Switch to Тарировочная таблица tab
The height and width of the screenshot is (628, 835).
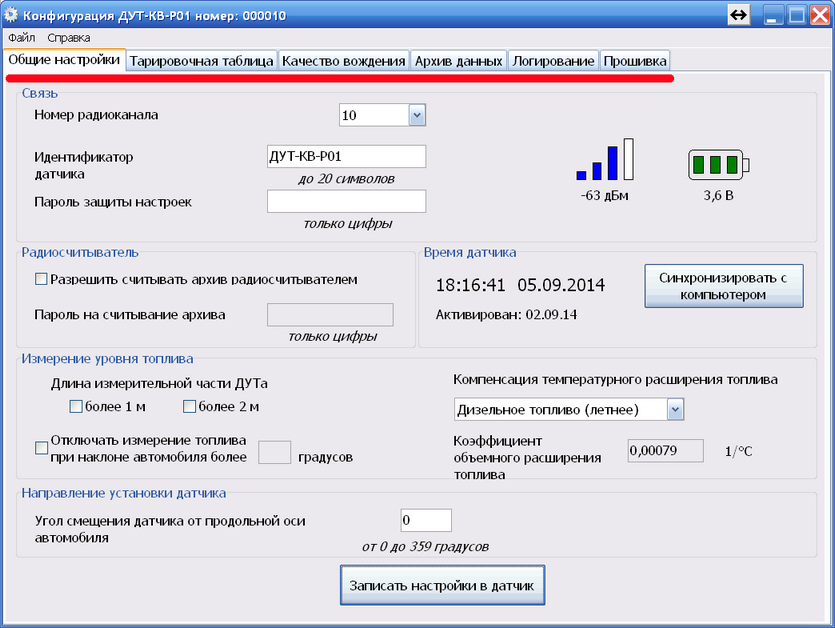click(201, 61)
